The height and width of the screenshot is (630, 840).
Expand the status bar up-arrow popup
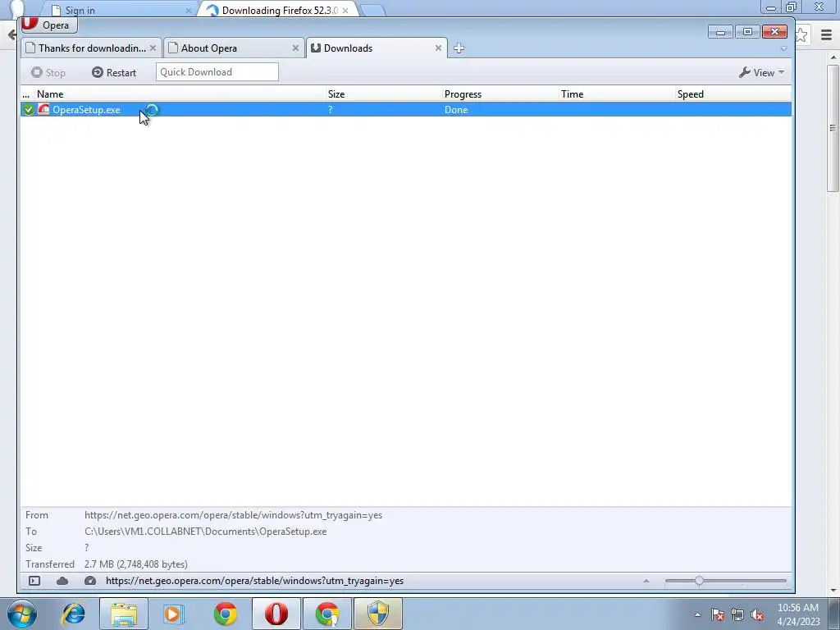pos(646,581)
